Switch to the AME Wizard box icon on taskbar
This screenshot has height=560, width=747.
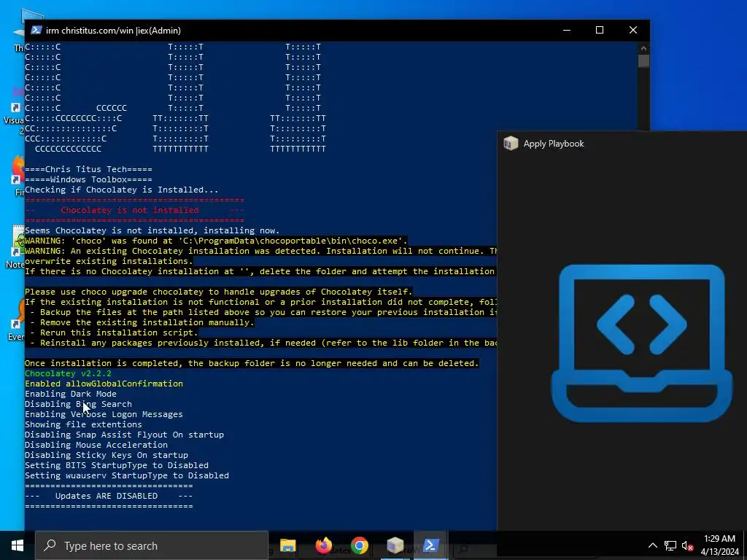point(395,545)
